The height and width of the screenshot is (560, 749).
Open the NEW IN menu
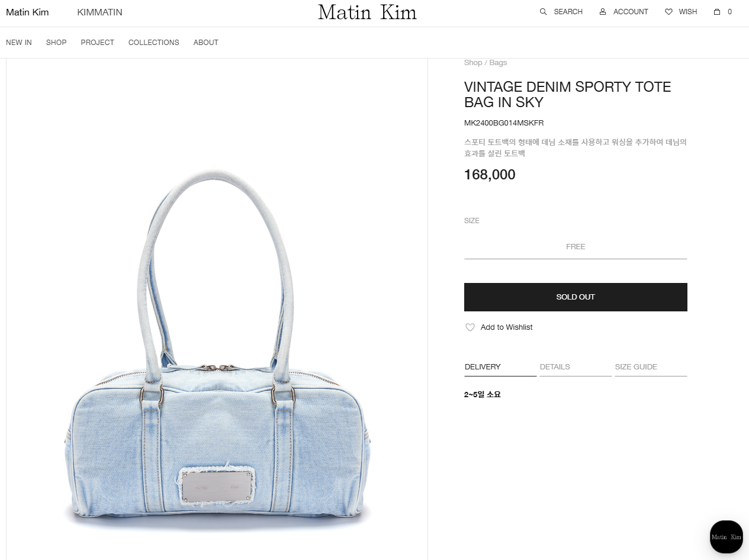coord(19,43)
